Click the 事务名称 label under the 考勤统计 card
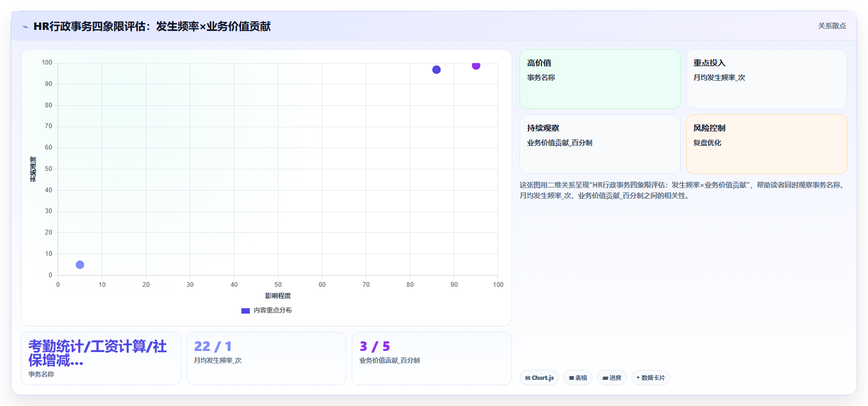868x406 pixels. coord(41,374)
